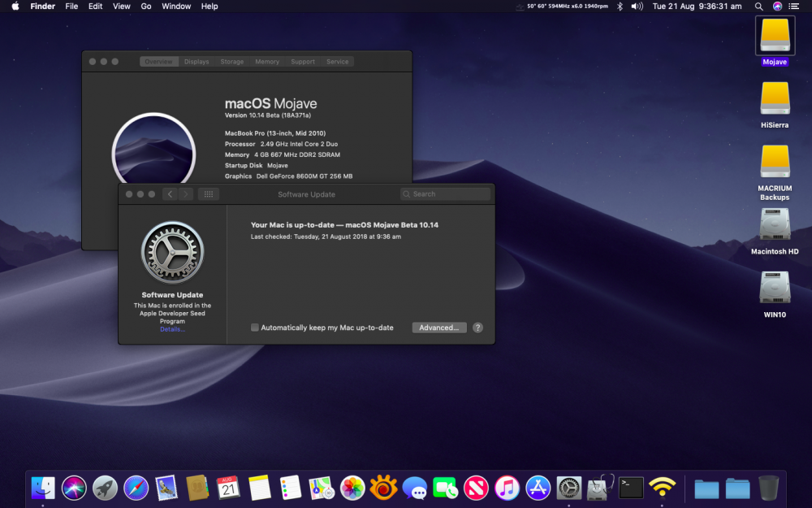
Task: Open the Help menu
Action: (209, 7)
